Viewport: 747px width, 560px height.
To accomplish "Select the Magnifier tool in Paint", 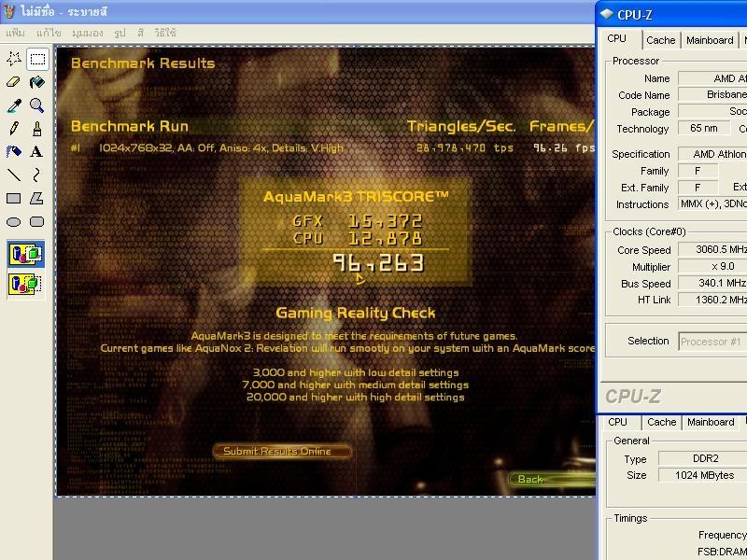I will pos(37,105).
